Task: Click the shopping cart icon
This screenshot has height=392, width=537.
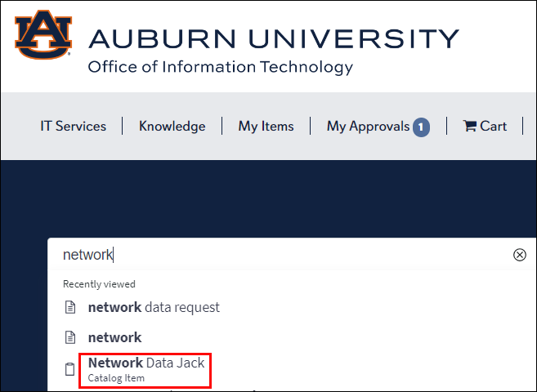Action: point(469,126)
